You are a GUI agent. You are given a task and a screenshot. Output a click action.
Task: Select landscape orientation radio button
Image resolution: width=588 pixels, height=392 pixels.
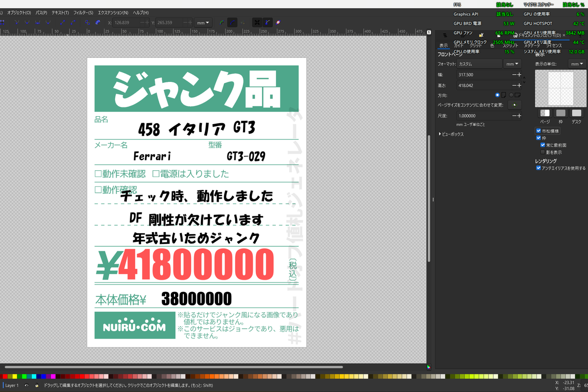coord(511,95)
